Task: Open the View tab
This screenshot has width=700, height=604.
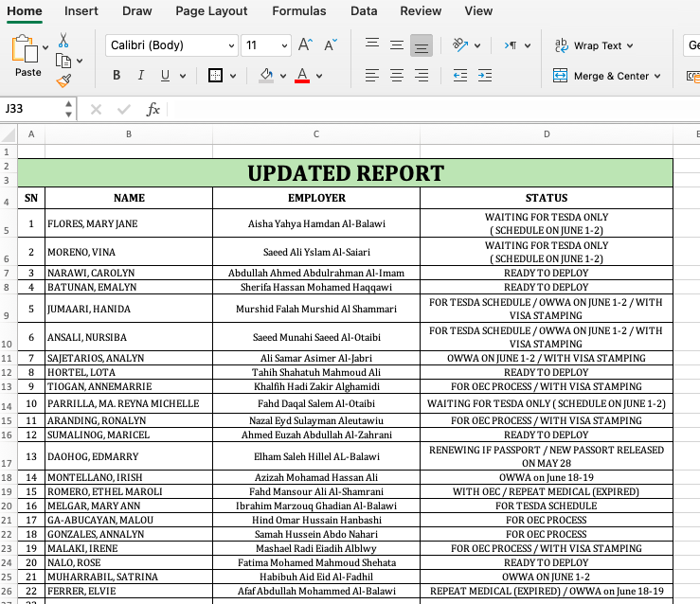Action: point(478,11)
